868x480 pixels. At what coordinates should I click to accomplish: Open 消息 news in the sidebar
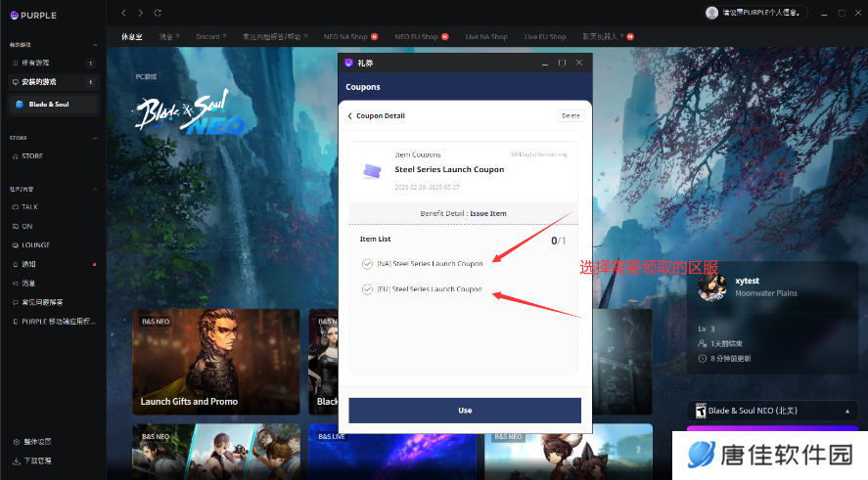[x=24, y=284]
